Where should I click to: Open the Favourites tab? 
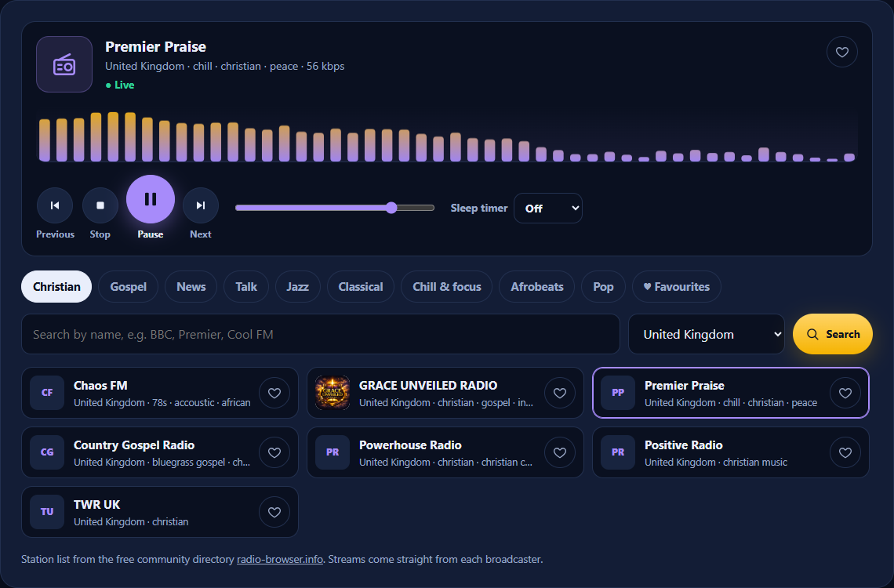click(x=677, y=287)
